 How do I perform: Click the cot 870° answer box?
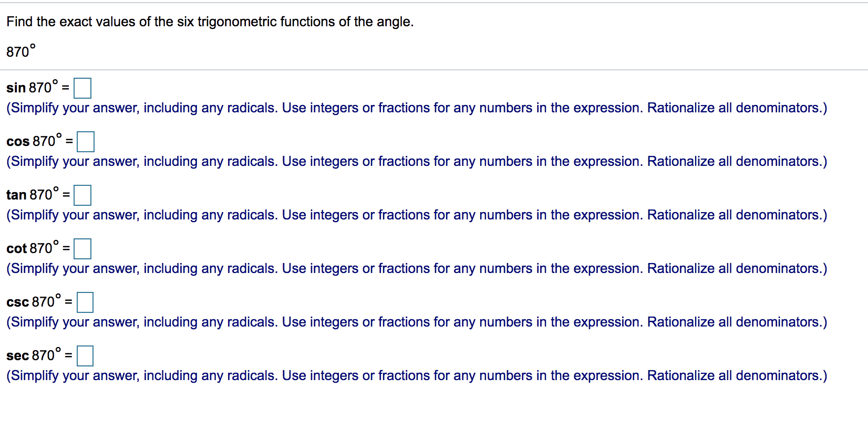click(x=83, y=249)
